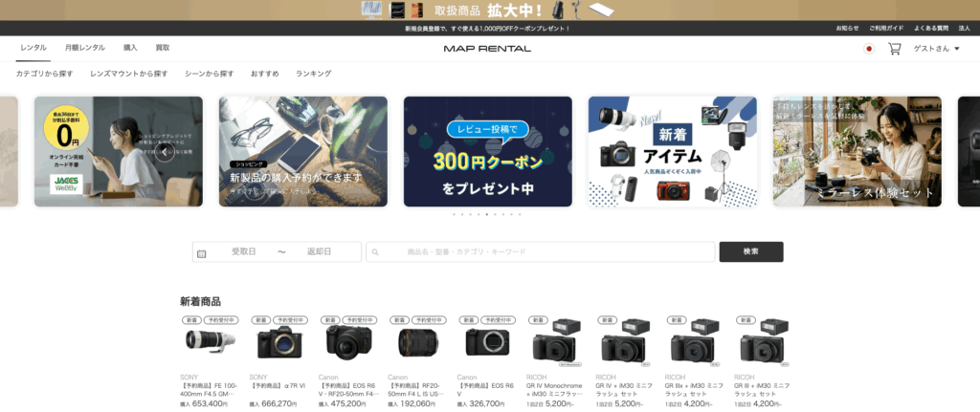
Task: Open the ミラーレス体験セット banner
Action: [857, 152]
